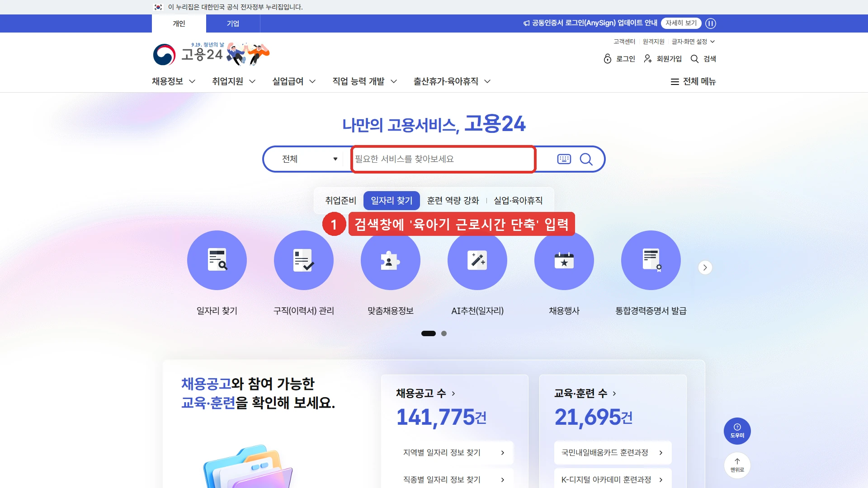The image size is (868, 488).
Task: Click the 회원가입 person icon link
Action: [x=663, y=59]
